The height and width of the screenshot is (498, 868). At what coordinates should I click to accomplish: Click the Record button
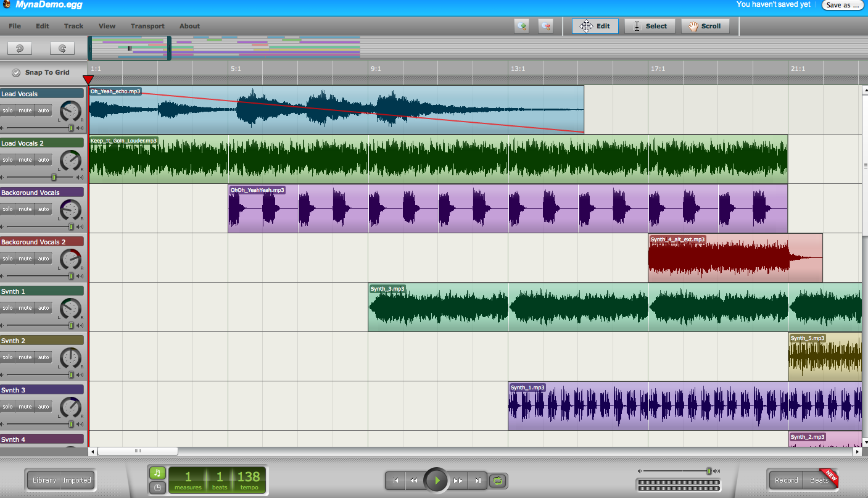pos(786,480)
